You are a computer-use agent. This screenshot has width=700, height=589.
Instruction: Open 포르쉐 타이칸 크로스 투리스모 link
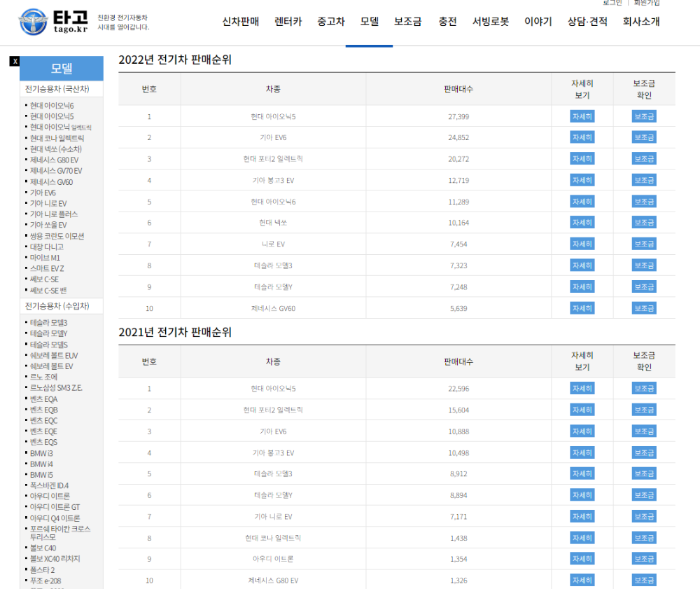pyautogui.click(x=59, y=533)
